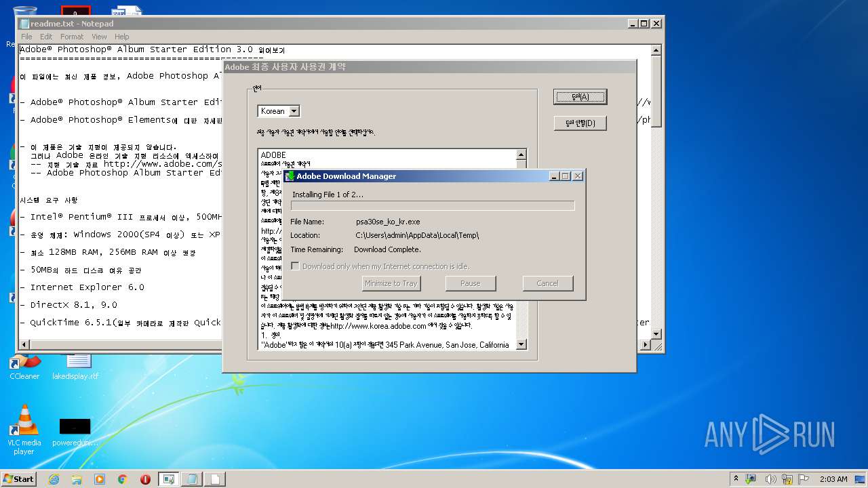868x488 pixels.
Task: Click the Temp folder location path
Action: [417, 235]
